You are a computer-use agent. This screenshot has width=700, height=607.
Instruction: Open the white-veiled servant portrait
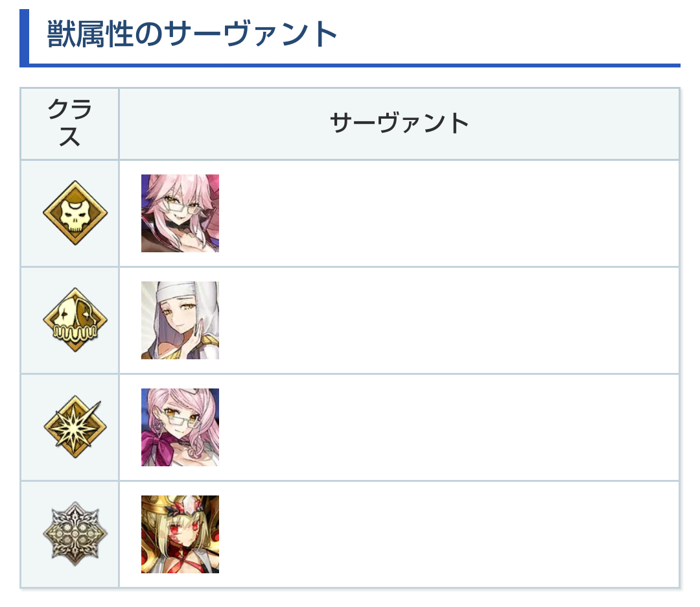click(x=180, y=320)
